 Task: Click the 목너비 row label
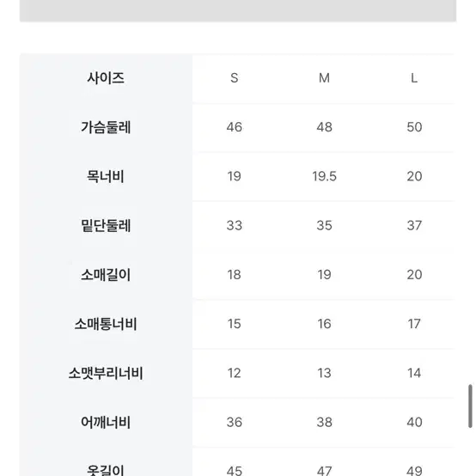pos(106,176)
